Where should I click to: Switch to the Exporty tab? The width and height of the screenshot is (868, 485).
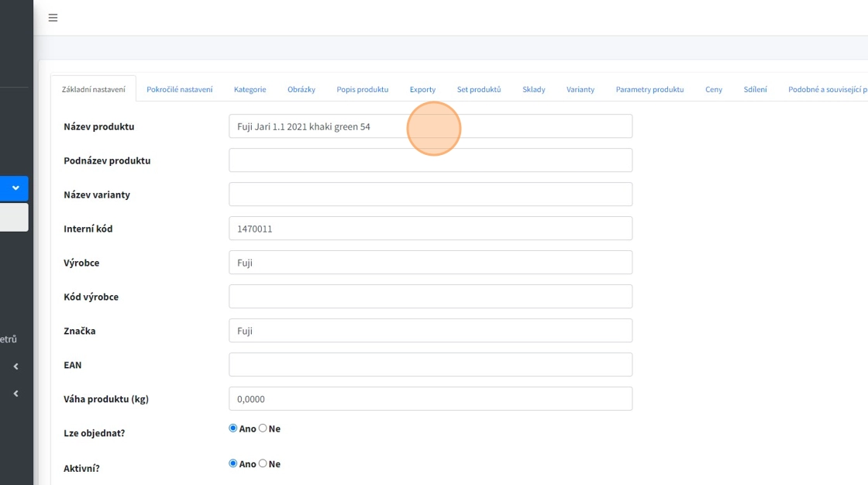point(422,89)
